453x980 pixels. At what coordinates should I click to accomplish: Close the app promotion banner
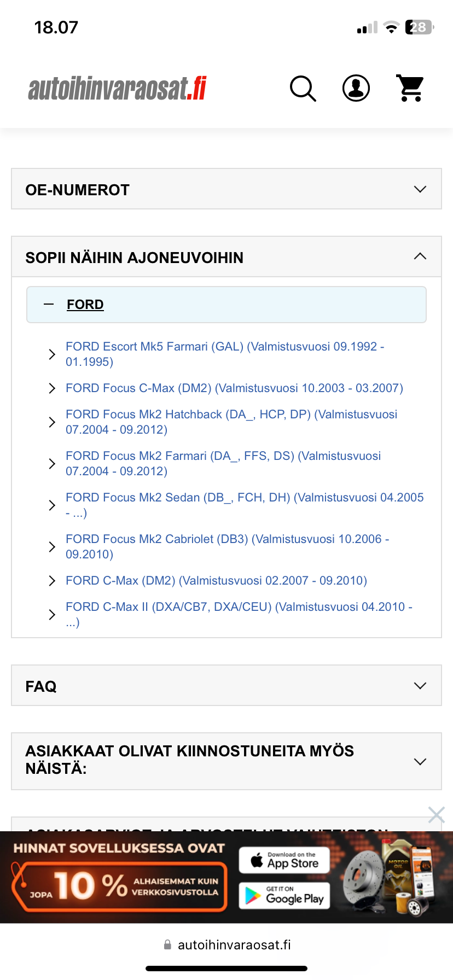(x=436, y=815)
